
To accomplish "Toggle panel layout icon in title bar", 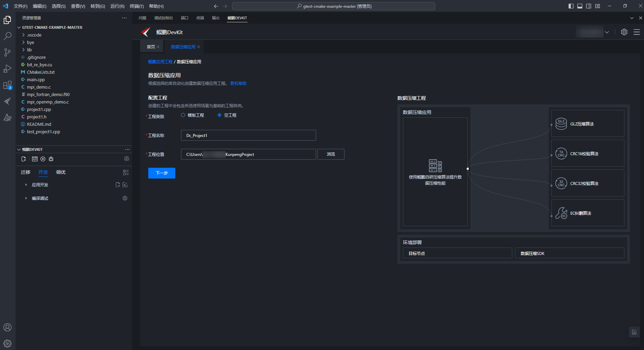I will [x=580, y=6].
